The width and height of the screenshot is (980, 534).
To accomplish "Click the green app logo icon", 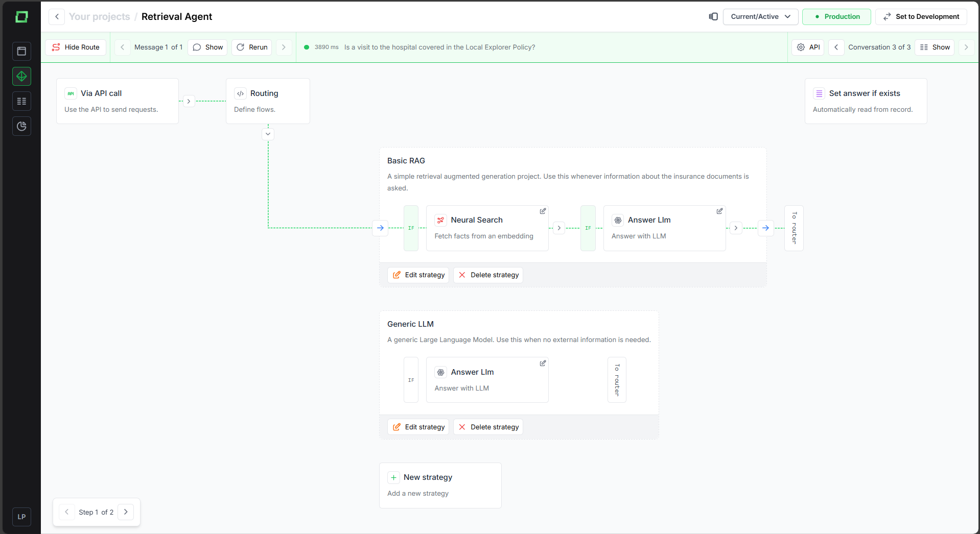I will [x=21, y=17].
